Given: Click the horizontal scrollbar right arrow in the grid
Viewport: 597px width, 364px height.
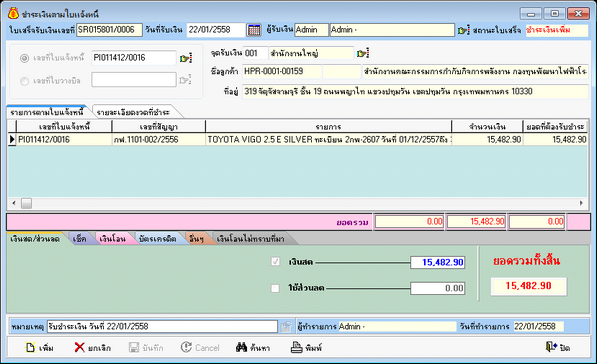Looking at the screenshot, I should [x=581, y=203].
